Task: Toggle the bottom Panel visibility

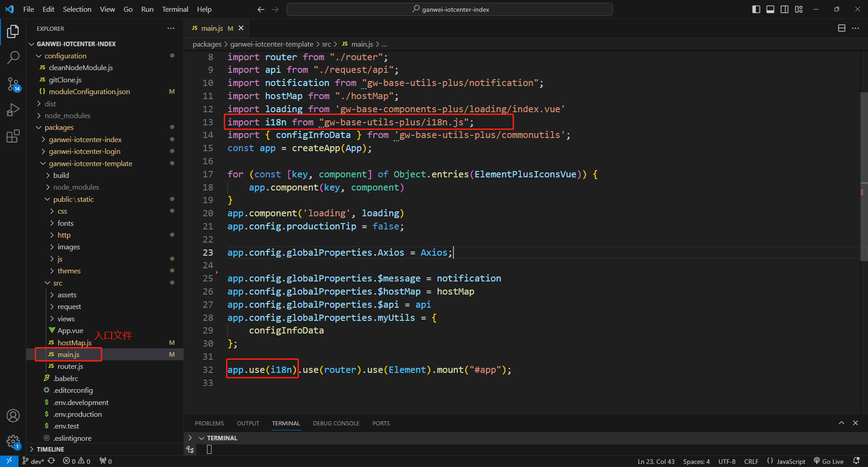Action: [x=770, y=10]
